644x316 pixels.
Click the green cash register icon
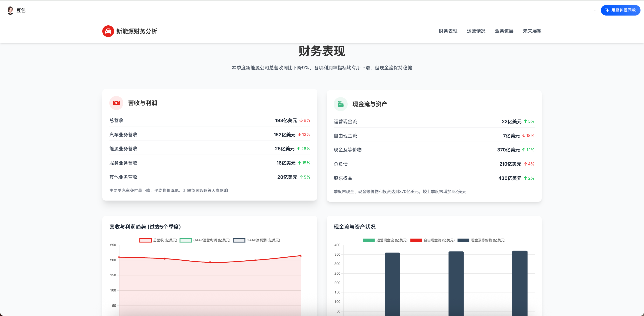click(340, 104)
